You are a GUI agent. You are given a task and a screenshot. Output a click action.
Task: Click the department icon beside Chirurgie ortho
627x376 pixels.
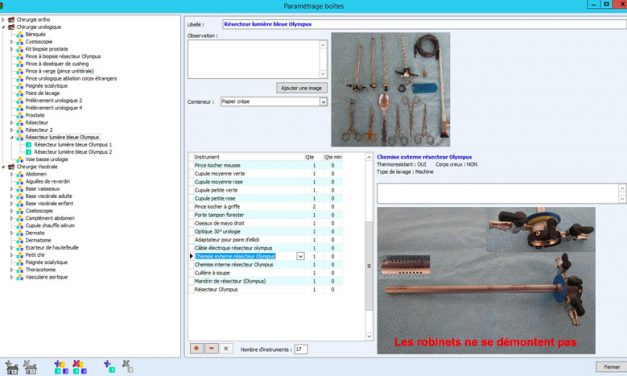tap(11, 20)
